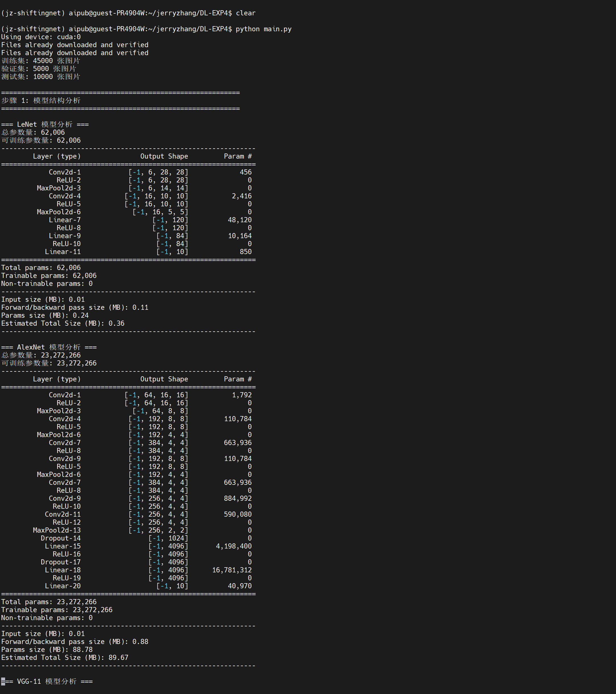Click the 验证集 5000 张图片 line
The image size is (616, 694).
(39, 68)
